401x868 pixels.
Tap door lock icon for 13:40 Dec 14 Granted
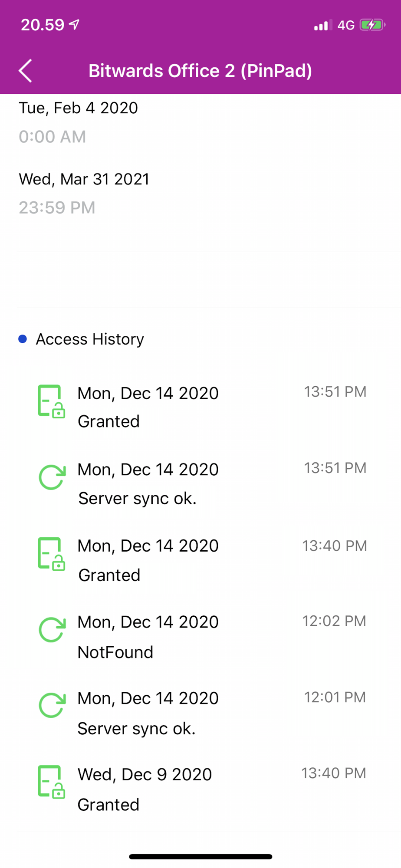pyautogui.click(x=51, y=554)
